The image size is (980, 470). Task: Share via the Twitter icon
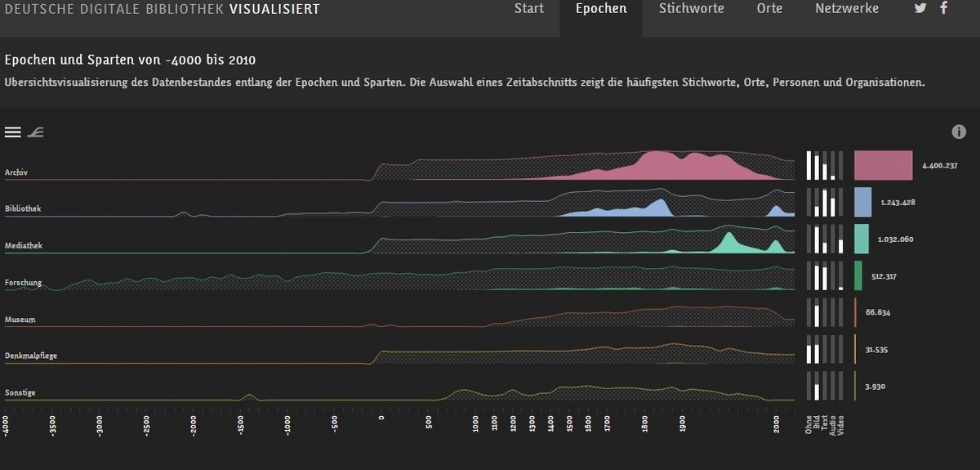click(920, 9)
